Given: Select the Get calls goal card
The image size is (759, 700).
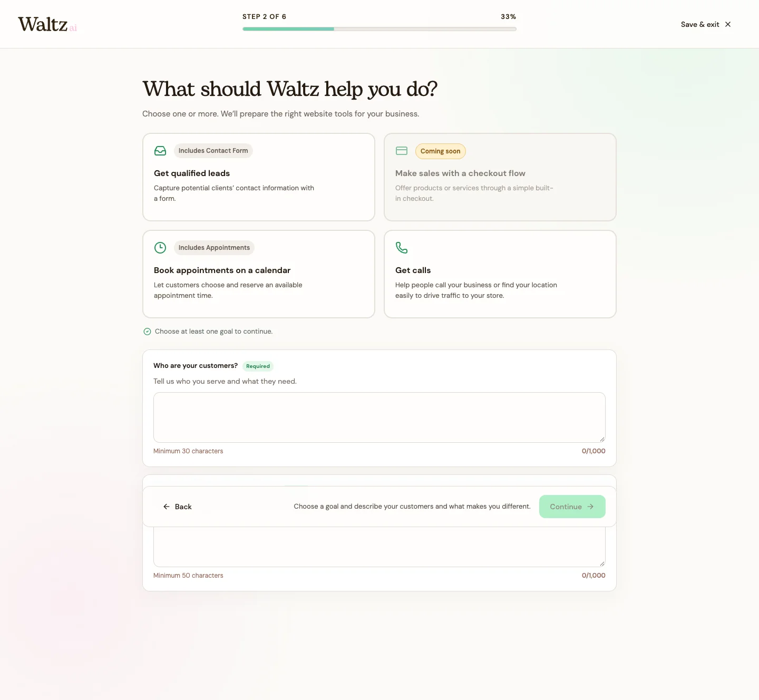Looking at the screenshot, I should click(x=500, y=274).
